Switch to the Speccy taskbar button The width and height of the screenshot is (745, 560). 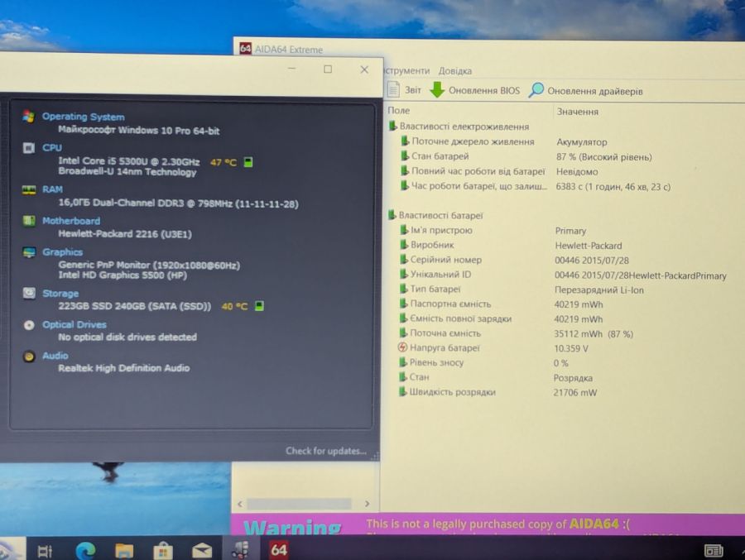pyautogui.click(x=241, y=549)
